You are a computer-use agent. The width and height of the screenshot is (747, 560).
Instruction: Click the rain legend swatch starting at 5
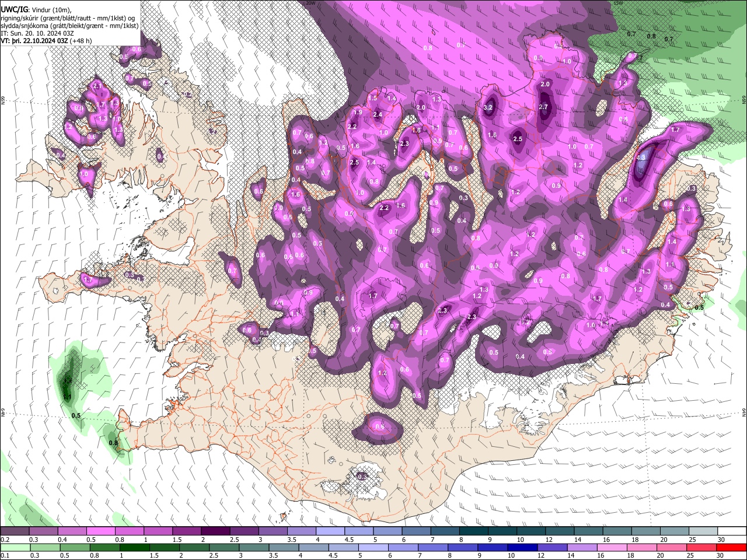click(x=373, y=547)
